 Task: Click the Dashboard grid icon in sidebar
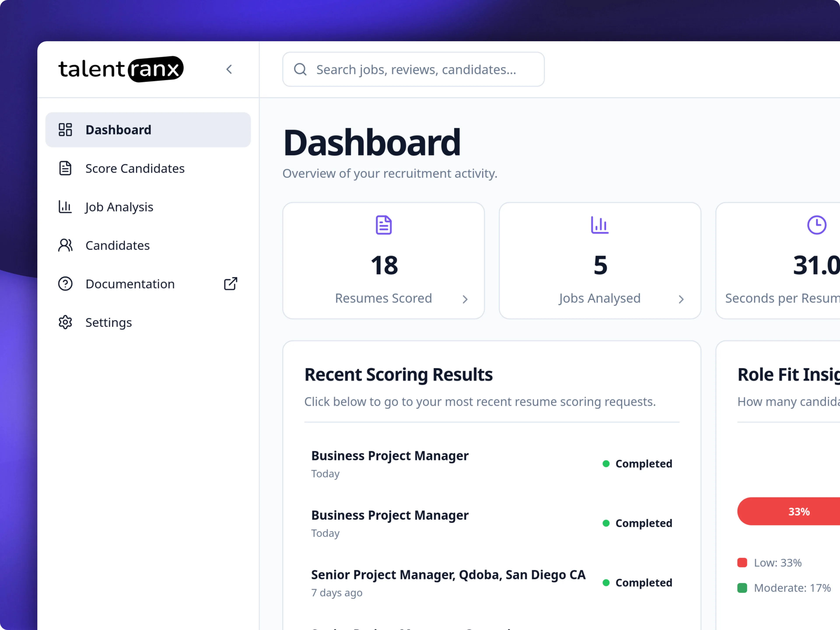click(x=65, y=129)
